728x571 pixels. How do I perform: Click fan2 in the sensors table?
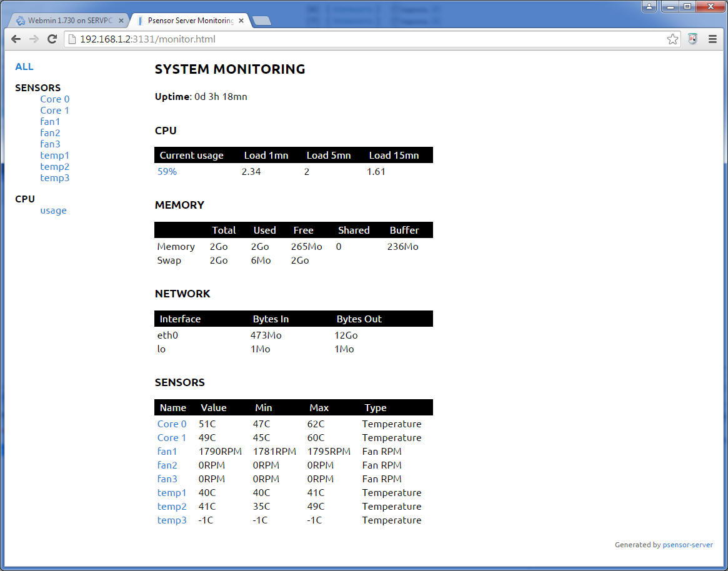click(167, 465)
